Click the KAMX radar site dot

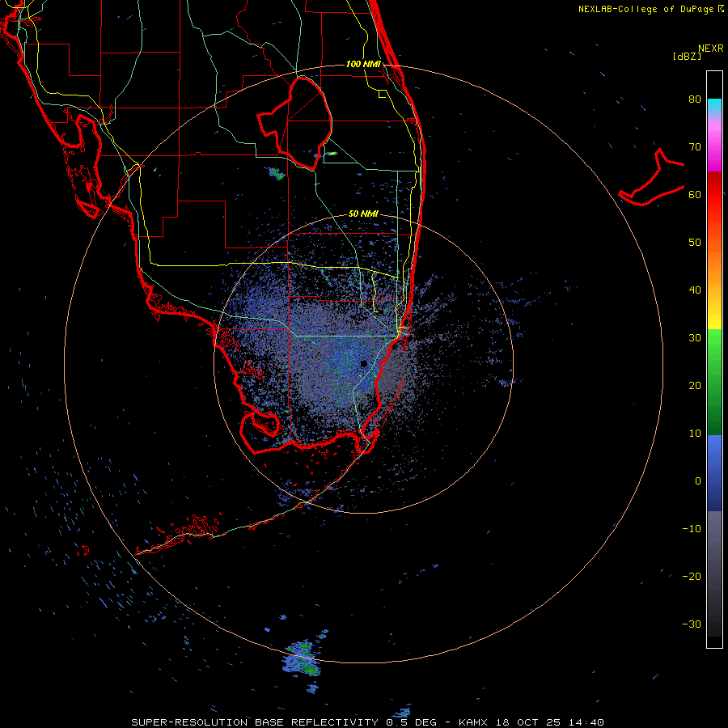[x=363, y=363]
